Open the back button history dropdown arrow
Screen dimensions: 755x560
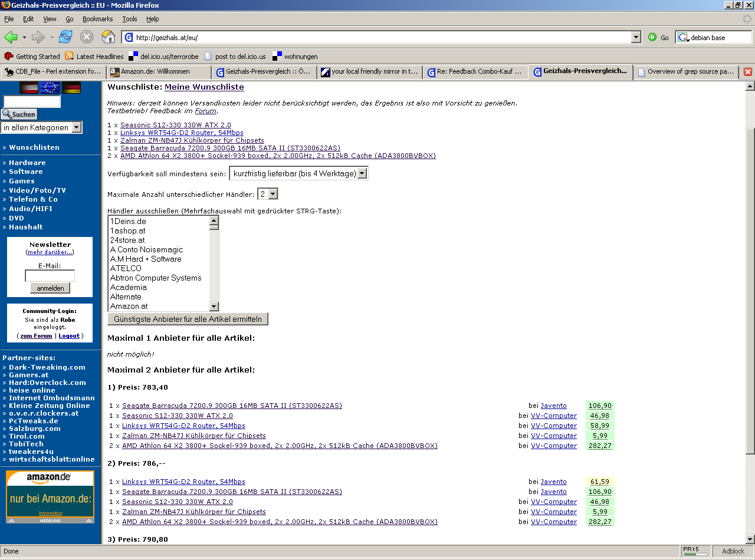pos(24,37)
